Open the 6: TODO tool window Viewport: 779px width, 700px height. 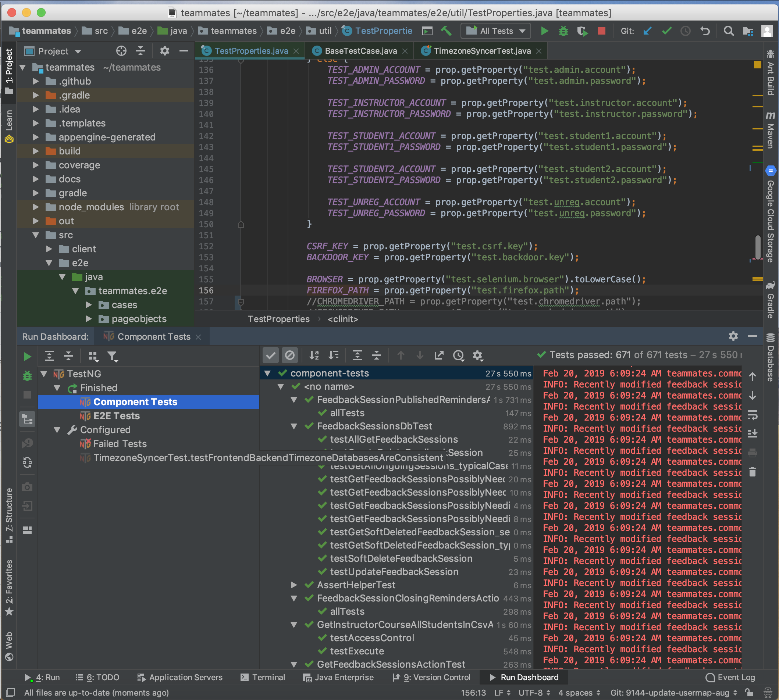pyautogui.click(x=97, y=677)
